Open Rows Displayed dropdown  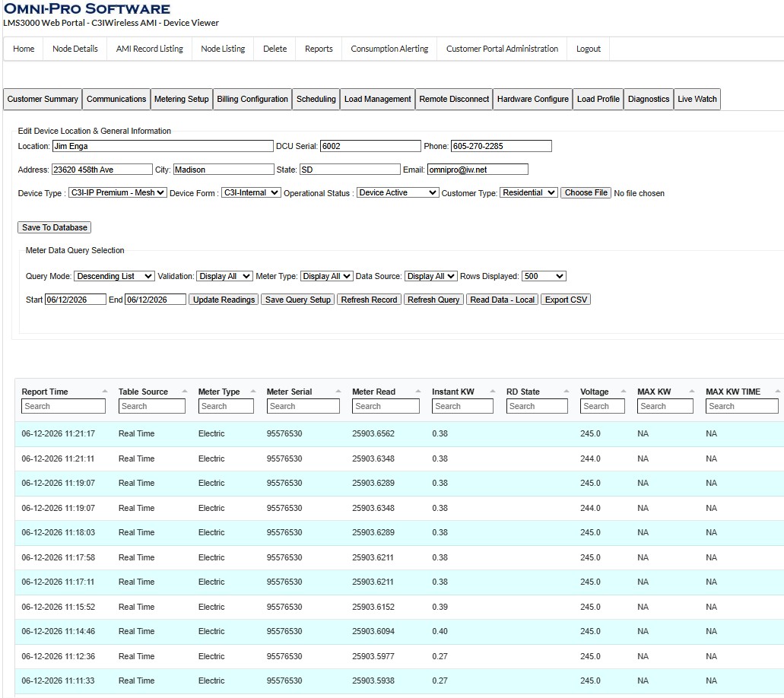(x=544, y=276)
